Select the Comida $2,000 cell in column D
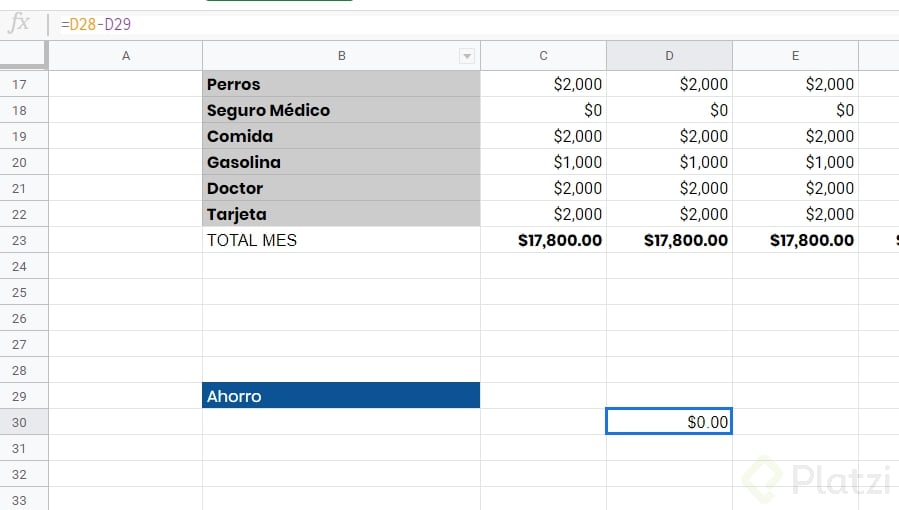 669,136
